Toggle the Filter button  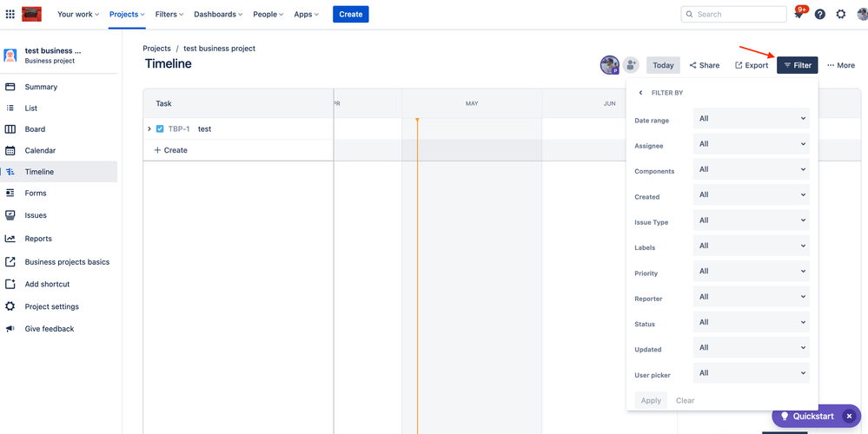tap(797, 65)
